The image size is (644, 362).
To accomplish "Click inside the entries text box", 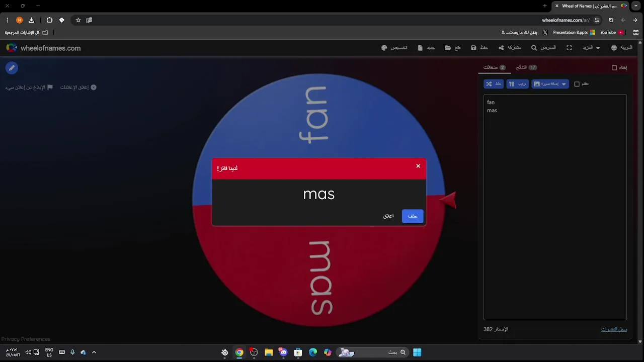I will click(x=555, y=207).
